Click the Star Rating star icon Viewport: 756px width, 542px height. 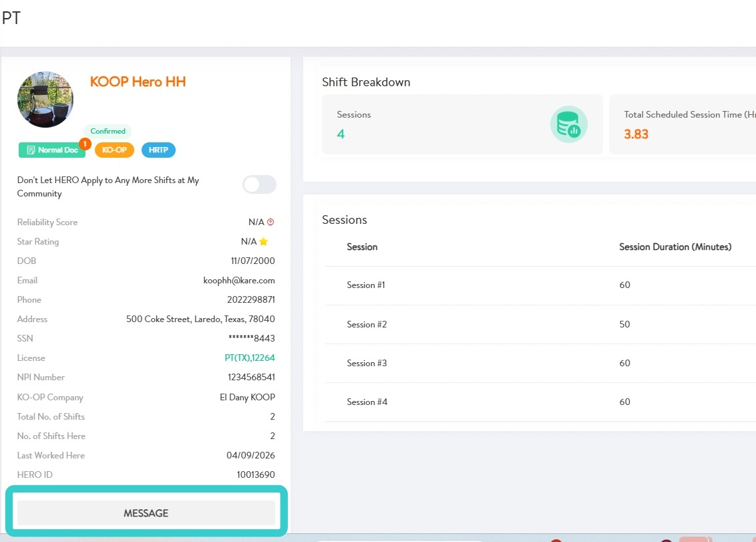pyautogui.click(x=263, y=241)
